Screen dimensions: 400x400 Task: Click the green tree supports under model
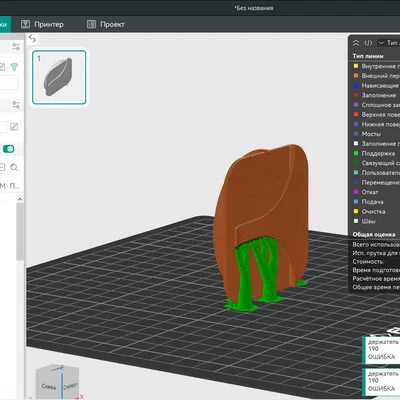(257, 273)
